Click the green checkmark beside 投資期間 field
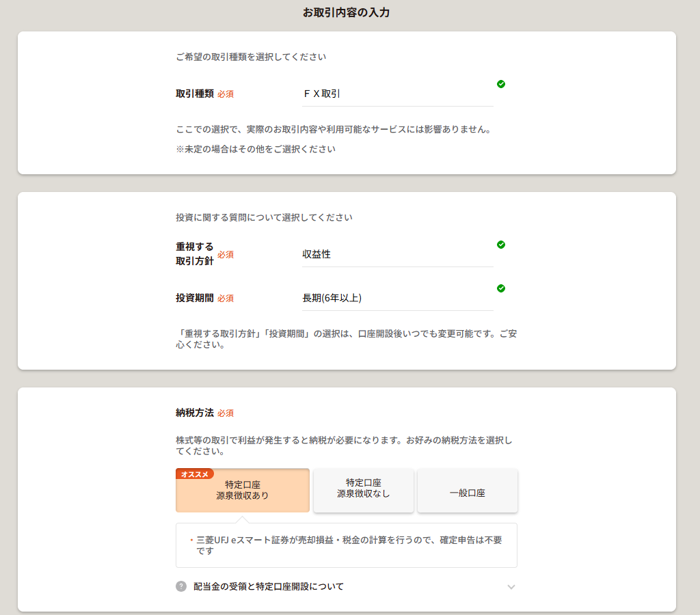The image size is (700, 615). [501, 288]
